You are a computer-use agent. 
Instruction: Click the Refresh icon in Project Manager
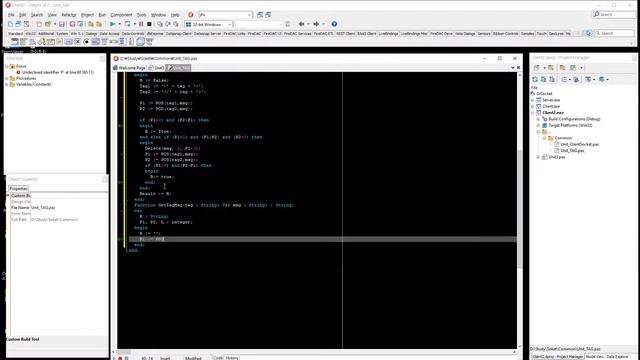[x=535, y=79]
